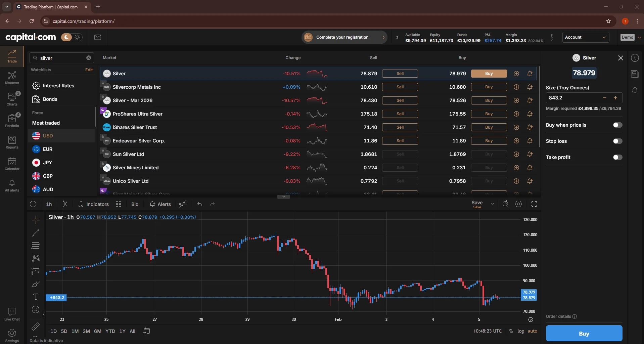Open the inbox envelope icon
Viewport: 644px width, 344px height.
98,37
